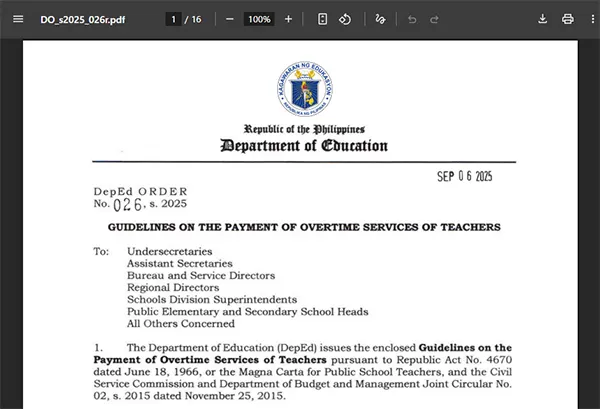
Task: Print the PDF document
Action: click(567, 19)
